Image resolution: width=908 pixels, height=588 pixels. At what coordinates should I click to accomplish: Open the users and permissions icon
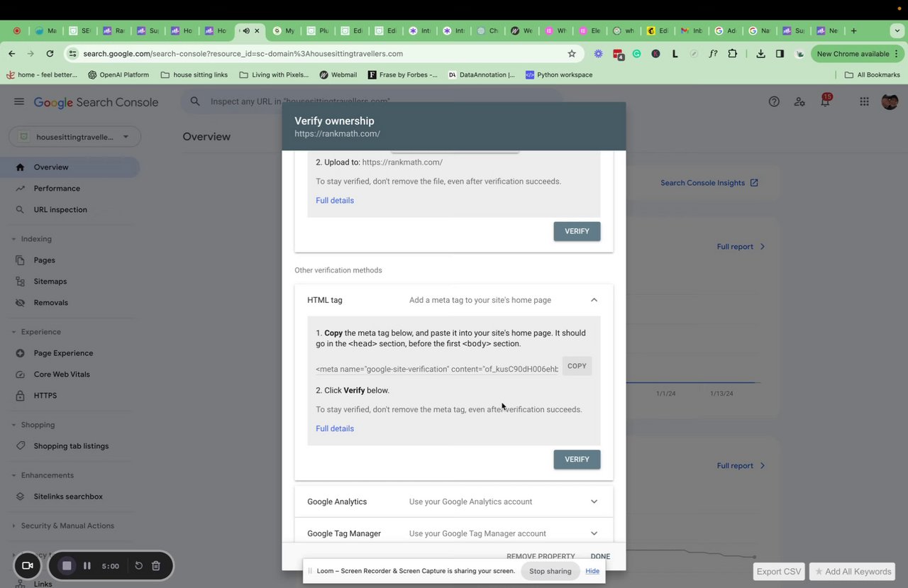[x=799, y=101]
